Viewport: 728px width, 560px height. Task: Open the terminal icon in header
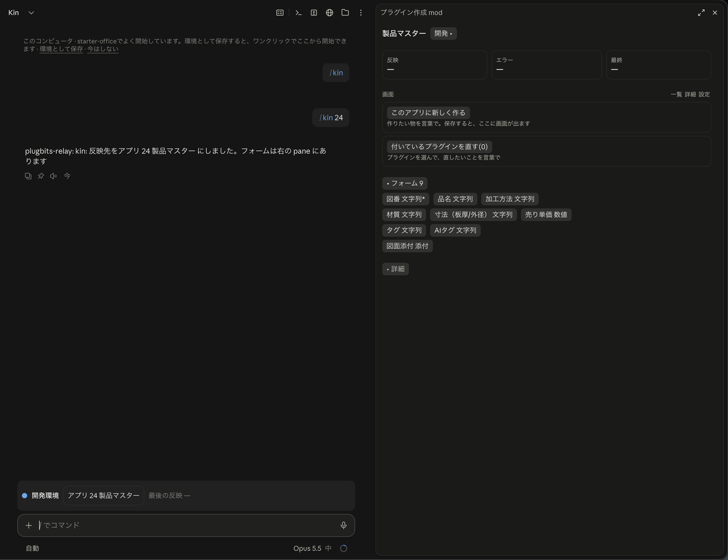pyautogui.click(x=298, y=12)
